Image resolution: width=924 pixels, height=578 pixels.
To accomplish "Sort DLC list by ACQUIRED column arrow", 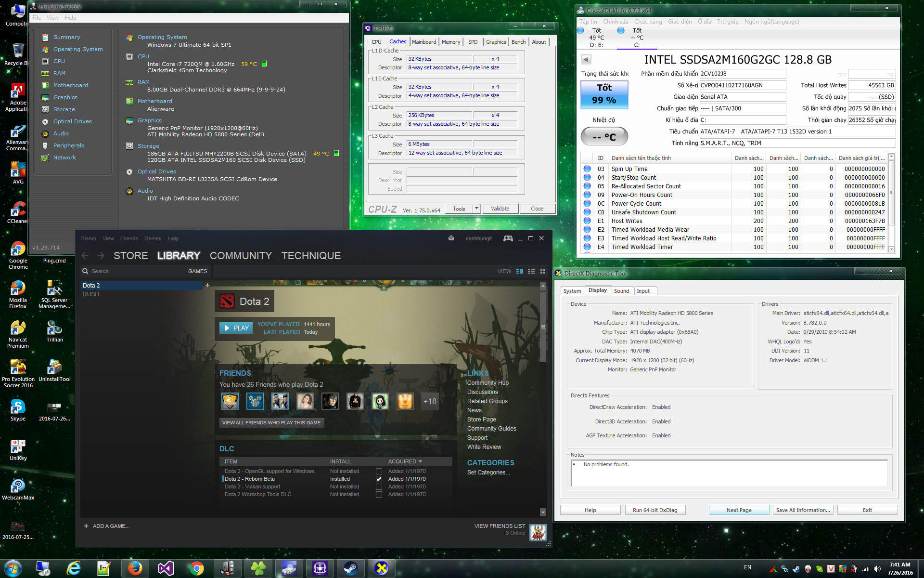I will pyautogui.click(x=420, y=461).
